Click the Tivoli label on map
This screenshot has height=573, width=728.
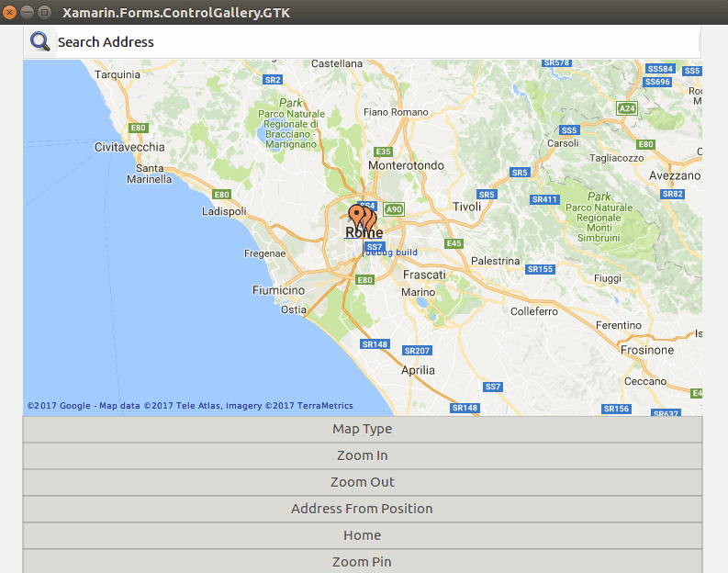click(x=466, y=207)
